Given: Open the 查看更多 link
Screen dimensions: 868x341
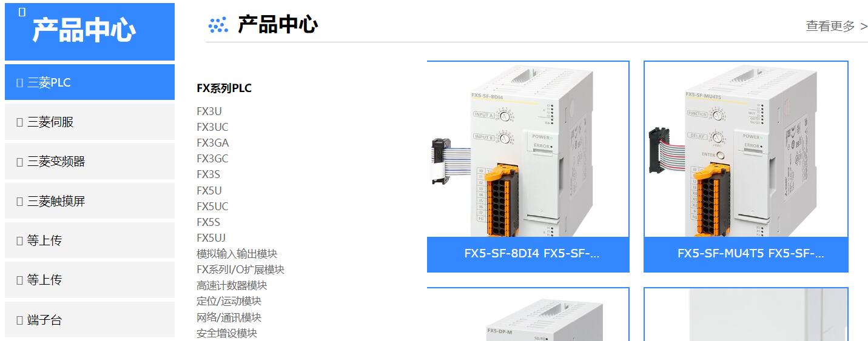Looking at the screenshot, I should point(836,26).
